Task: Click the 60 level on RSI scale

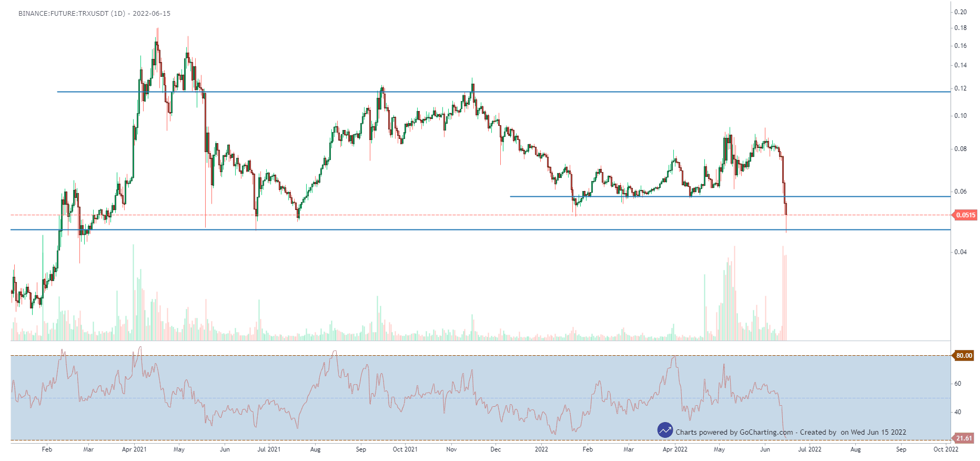Action: point(958,384)
